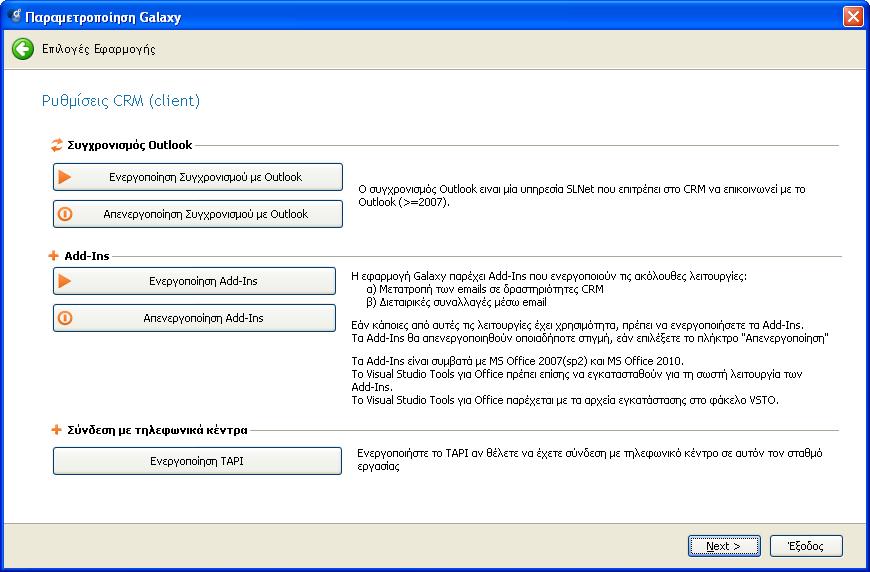Click the Outlook (>=2007) description text
The image size is (870, 572).
pyautogui.click(x=581, y=195)
